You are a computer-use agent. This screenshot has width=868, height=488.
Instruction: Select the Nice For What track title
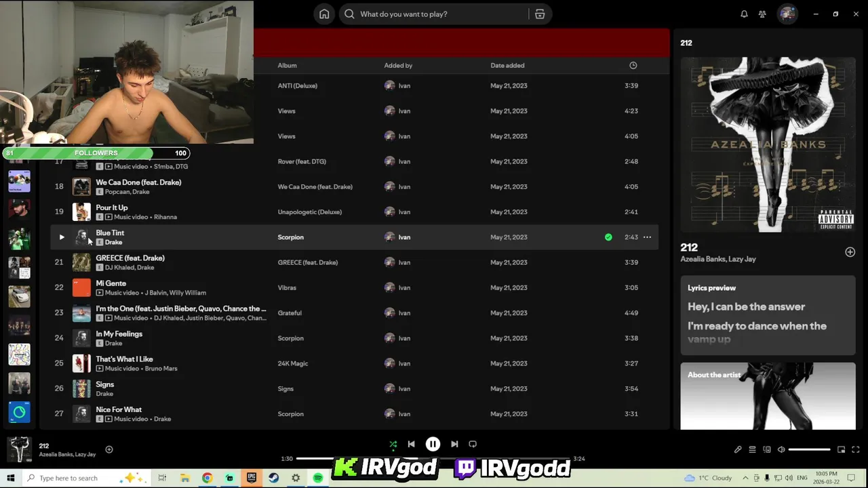click(x=119, y=409)
